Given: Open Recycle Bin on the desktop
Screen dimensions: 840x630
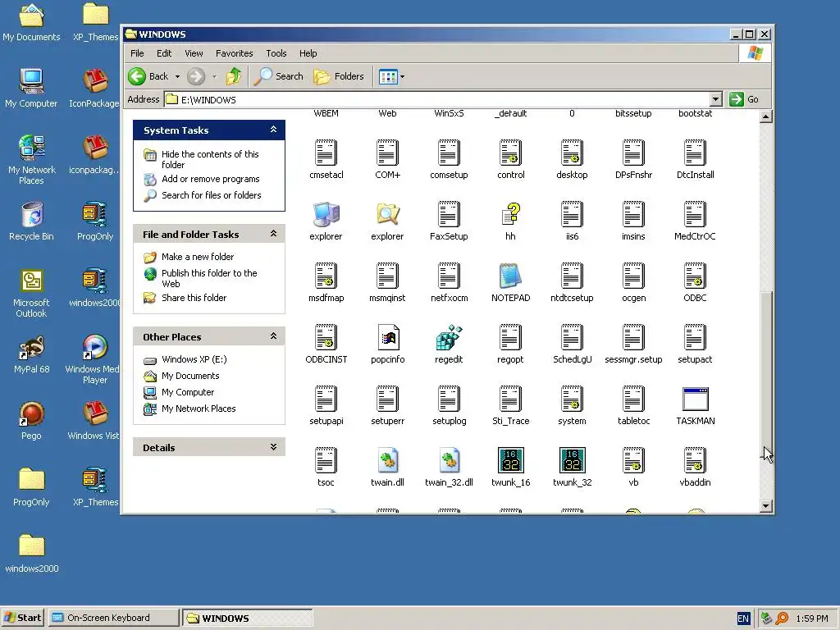Looking at the screenshot, I should tap(32, 214).
